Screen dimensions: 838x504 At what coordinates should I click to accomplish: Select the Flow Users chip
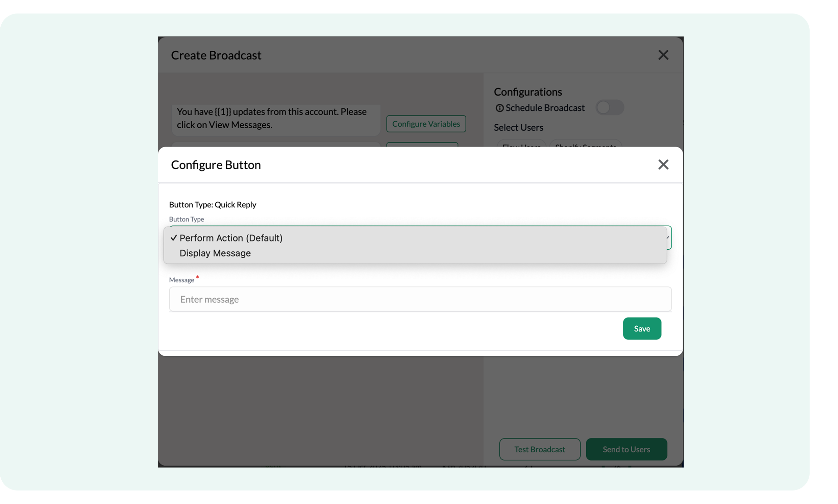point(521,144)
